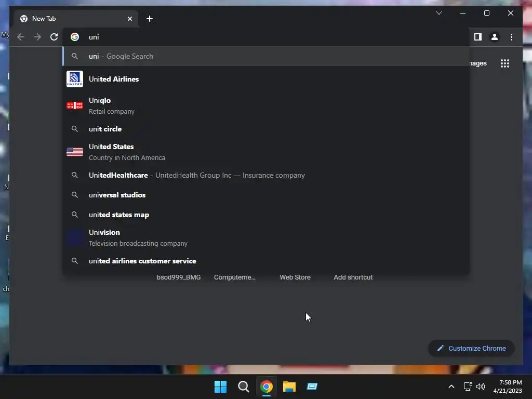Select the 'unit circle' suggestion

click(266, 129)
